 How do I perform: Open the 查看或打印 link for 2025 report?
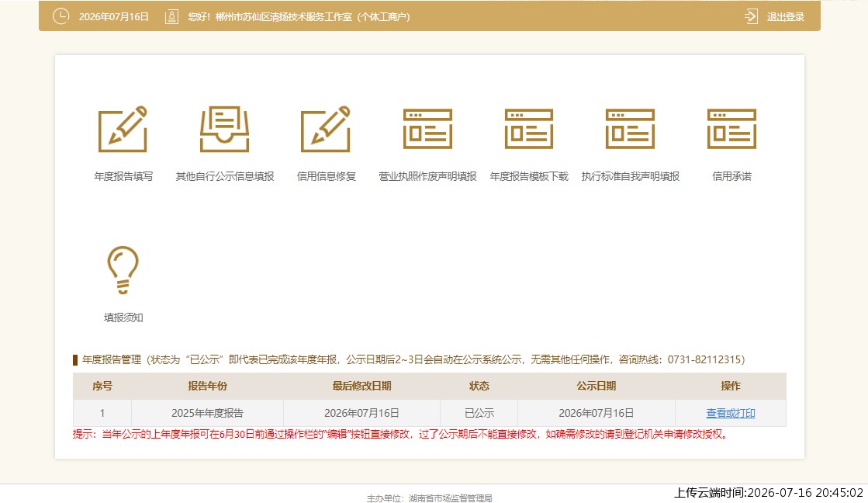730,413
